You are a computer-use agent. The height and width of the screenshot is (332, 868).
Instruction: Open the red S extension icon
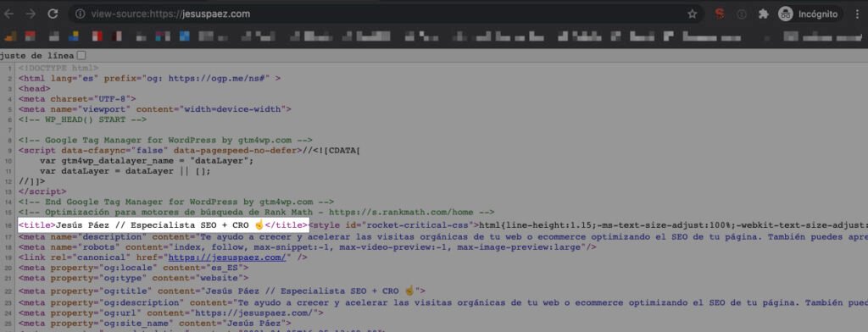tap(719, 14)
